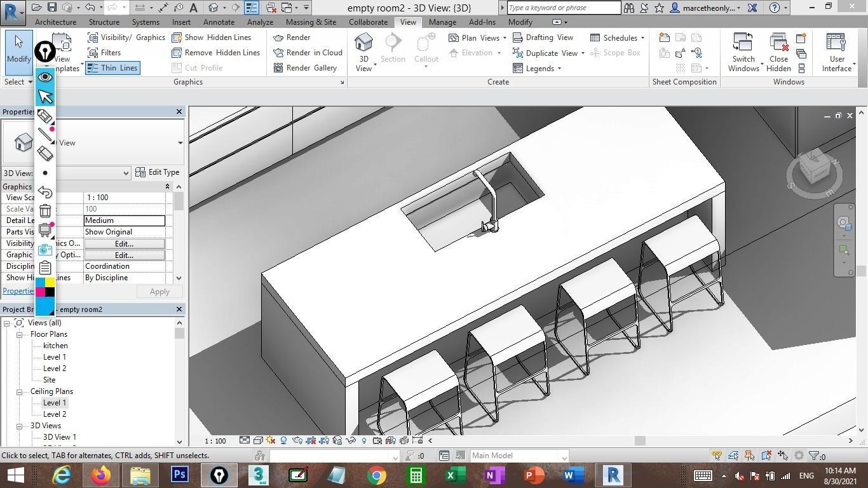Create a Drafting View
Screen dimensions: 868x488
tap(543, 37)
